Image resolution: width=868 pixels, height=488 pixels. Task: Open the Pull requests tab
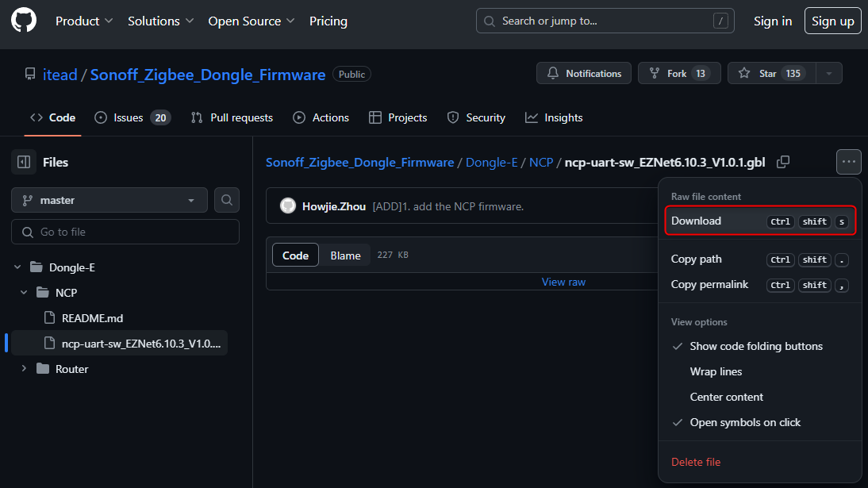pos(232,117)
